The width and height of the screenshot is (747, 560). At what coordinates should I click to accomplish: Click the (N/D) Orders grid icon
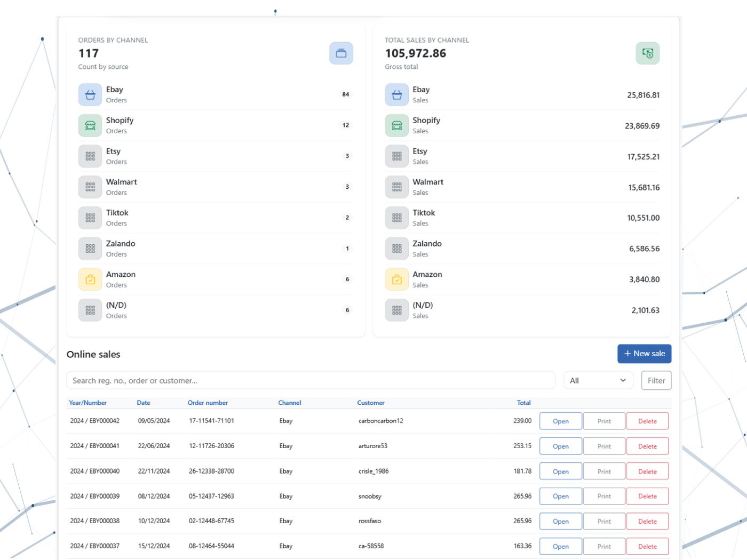[x=90, y=310]
